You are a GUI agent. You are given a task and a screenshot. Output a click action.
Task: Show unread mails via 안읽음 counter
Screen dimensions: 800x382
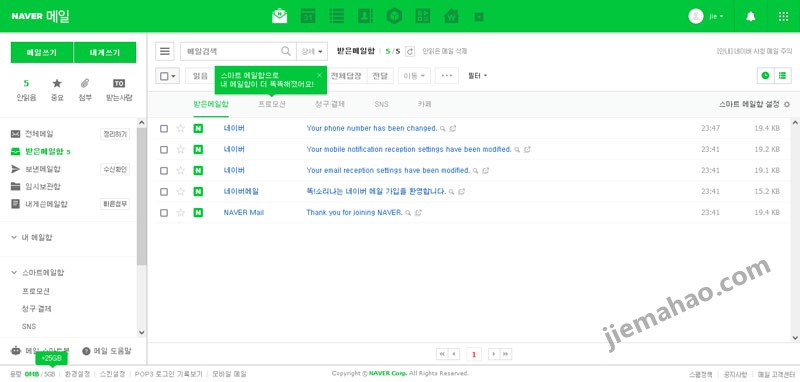(x=26, y=90)
